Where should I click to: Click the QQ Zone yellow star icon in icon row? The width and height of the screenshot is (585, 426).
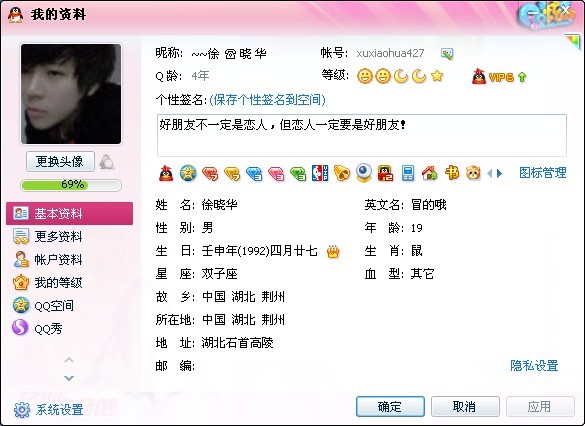[188, 173]
